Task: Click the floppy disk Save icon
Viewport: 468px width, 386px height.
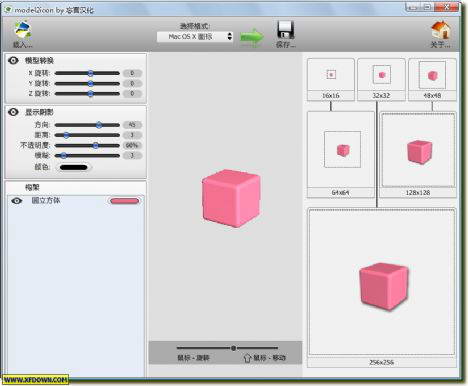Action: [x=286, y=30]
